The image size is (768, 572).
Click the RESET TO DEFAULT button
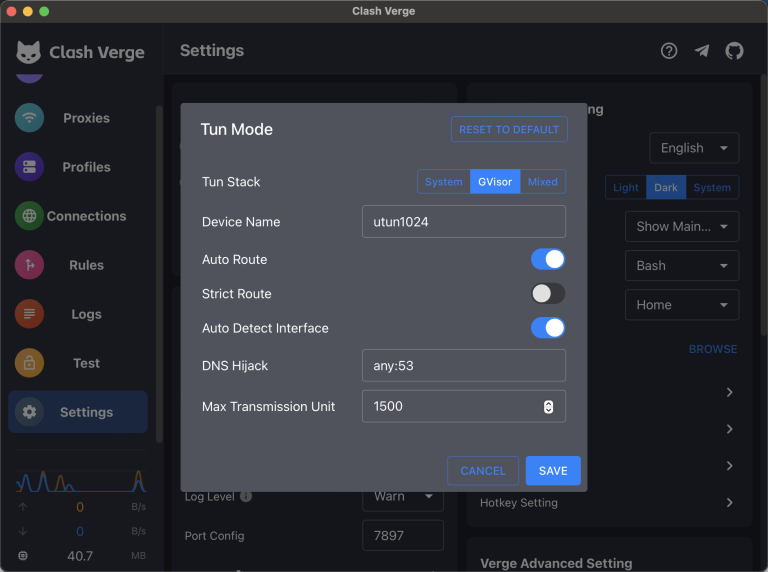pyautogui.click(x=509, y=129)
